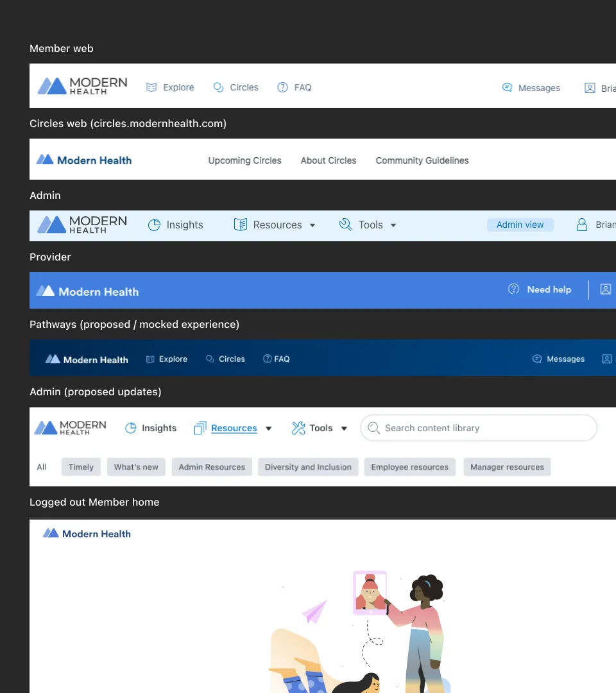Click the user icon in Admin bar
616x693 pixels.
point(582,225)
